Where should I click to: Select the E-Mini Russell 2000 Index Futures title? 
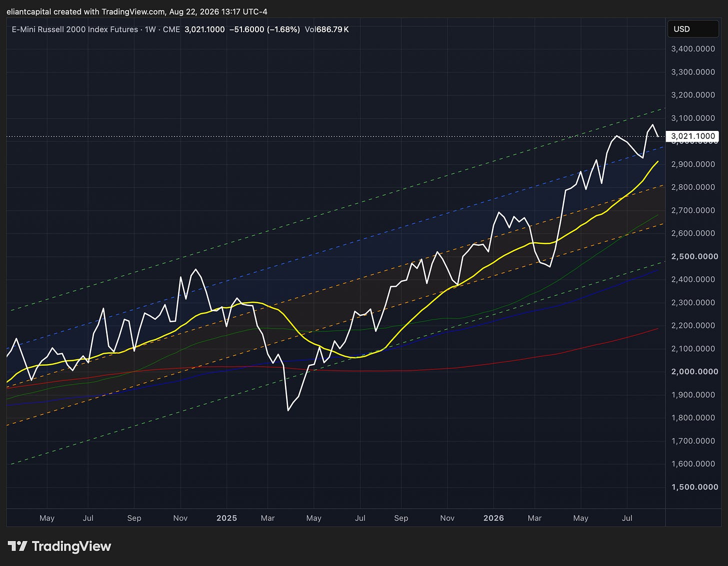click(75, 29)
